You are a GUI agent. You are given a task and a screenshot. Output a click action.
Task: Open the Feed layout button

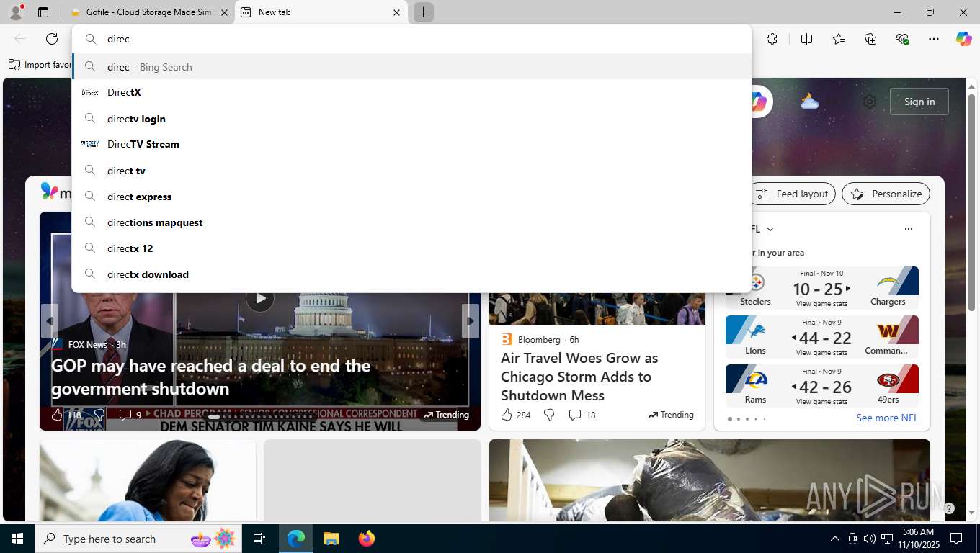[793, 194]
